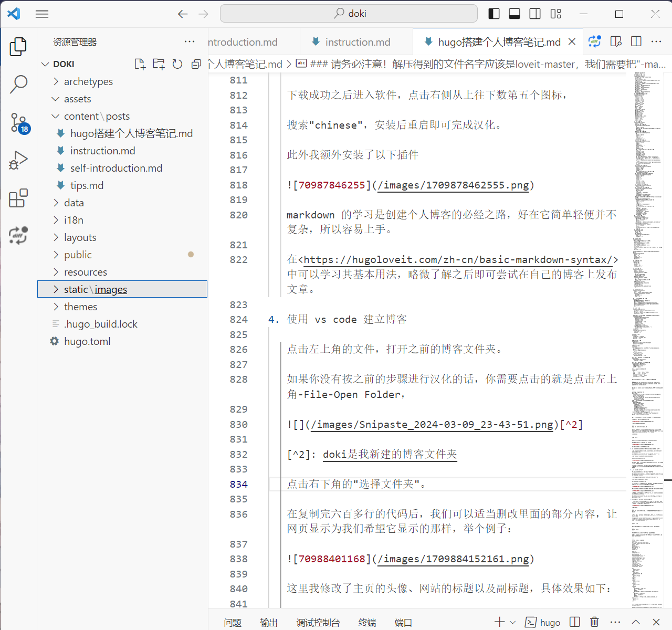Image resolution: width=672 pixels, height=630 pixels.
Task: Customize the editor layout
Action: coord(556,14)
